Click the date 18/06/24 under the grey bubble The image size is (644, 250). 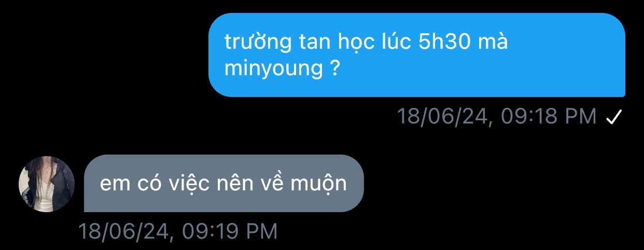pos(125,231)
